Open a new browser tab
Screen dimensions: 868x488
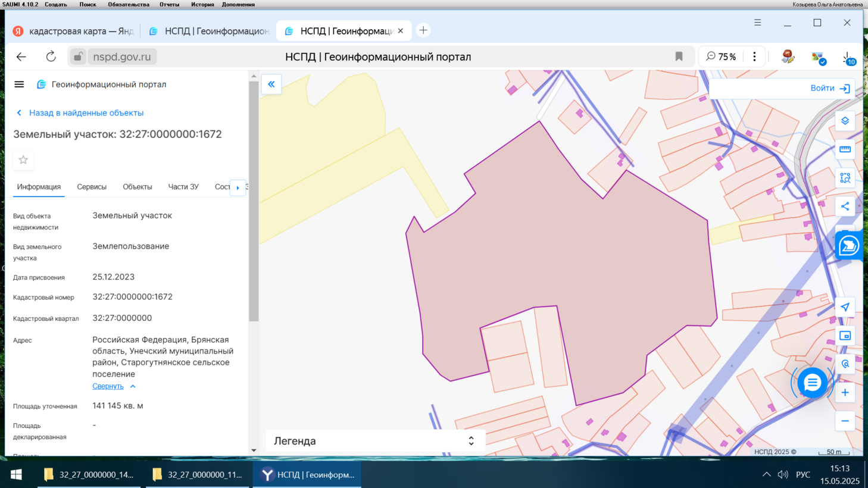(423, 30)
